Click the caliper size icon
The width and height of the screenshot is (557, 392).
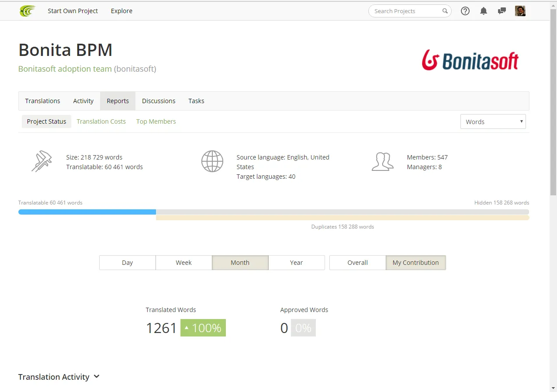point(42,161)
